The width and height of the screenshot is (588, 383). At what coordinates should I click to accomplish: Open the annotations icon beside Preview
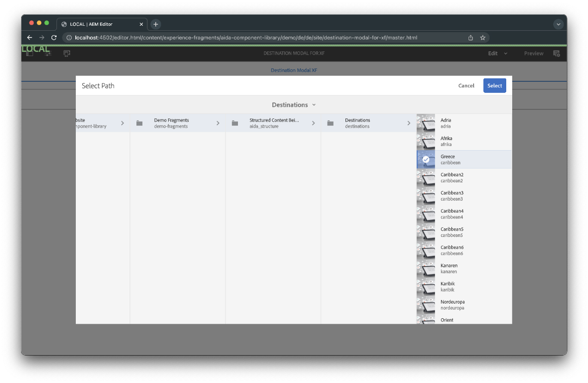(x=556, y=54)
